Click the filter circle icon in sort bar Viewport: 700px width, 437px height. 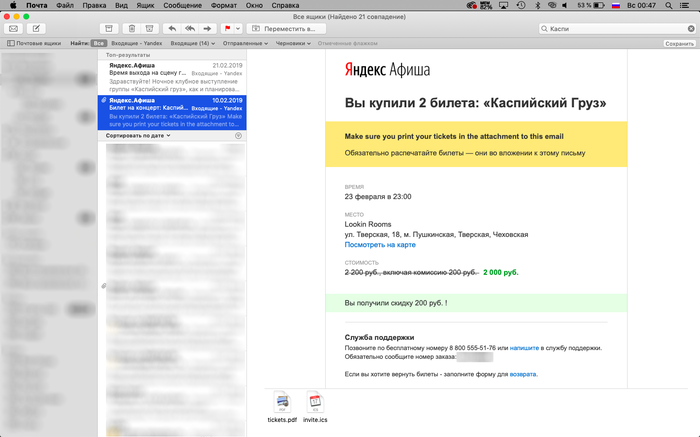pos(238,135)
